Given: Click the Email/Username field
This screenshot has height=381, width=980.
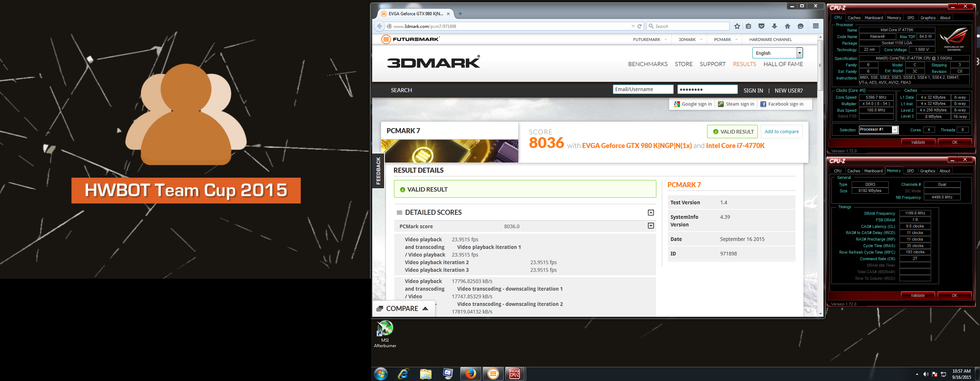Looking at the screenshot, I should tap(643, 89).
